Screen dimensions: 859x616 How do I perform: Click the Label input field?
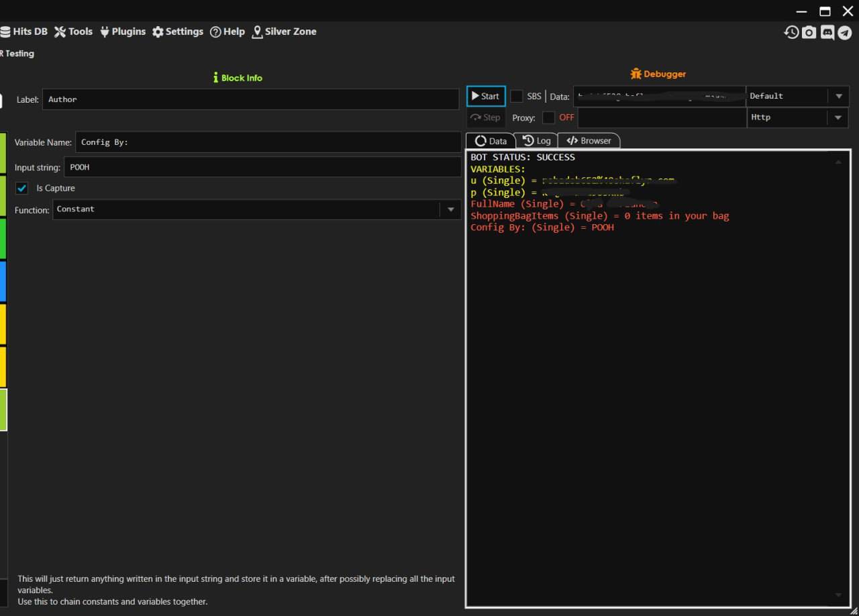(251, 99)
